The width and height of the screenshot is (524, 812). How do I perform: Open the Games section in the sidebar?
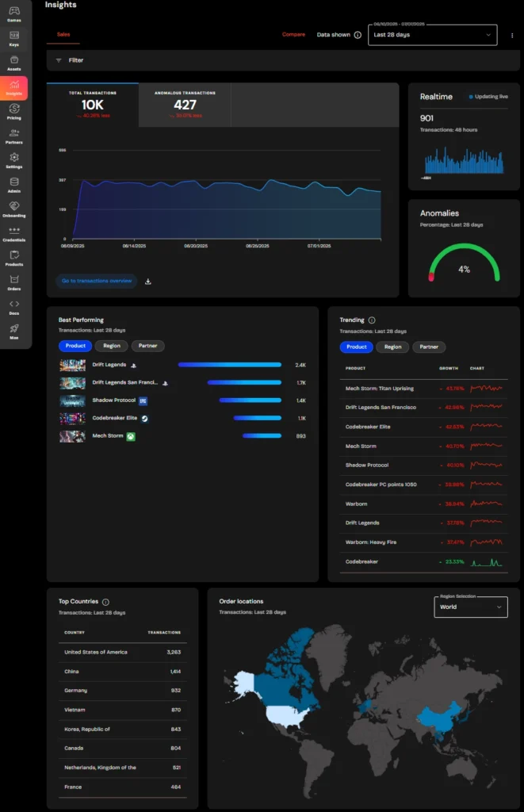[14, 14]
